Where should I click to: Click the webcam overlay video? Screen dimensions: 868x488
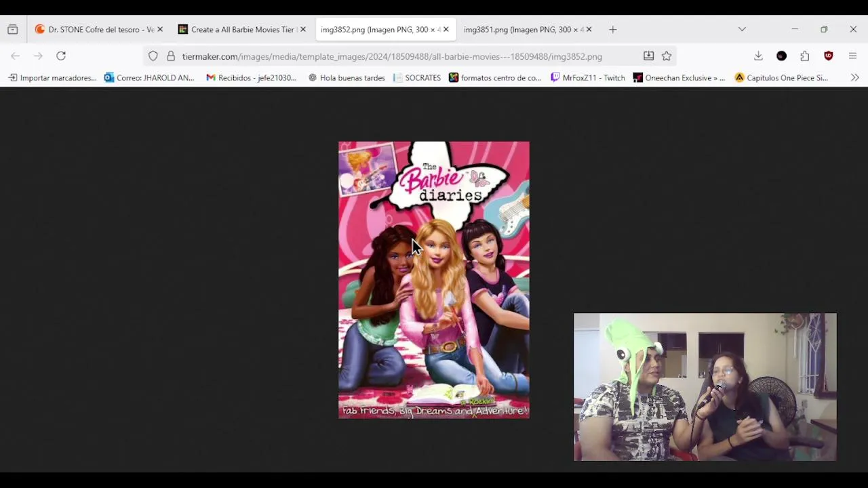coord(705,387)
